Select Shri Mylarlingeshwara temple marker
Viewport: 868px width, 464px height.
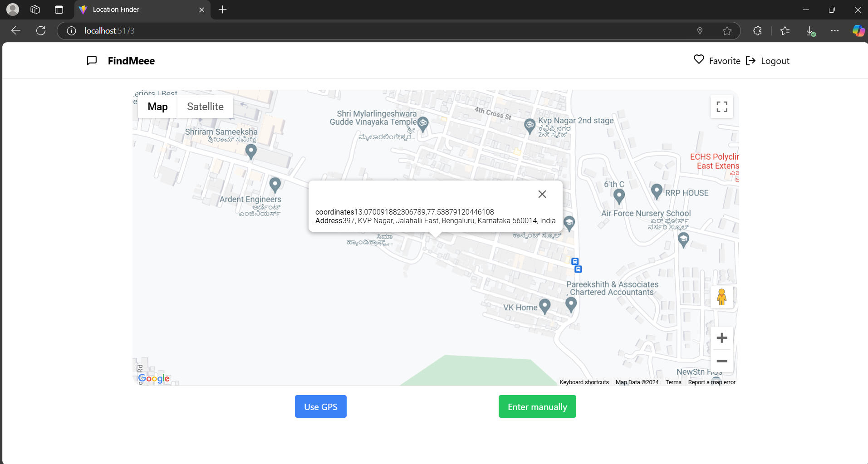(x=423, y=124)
